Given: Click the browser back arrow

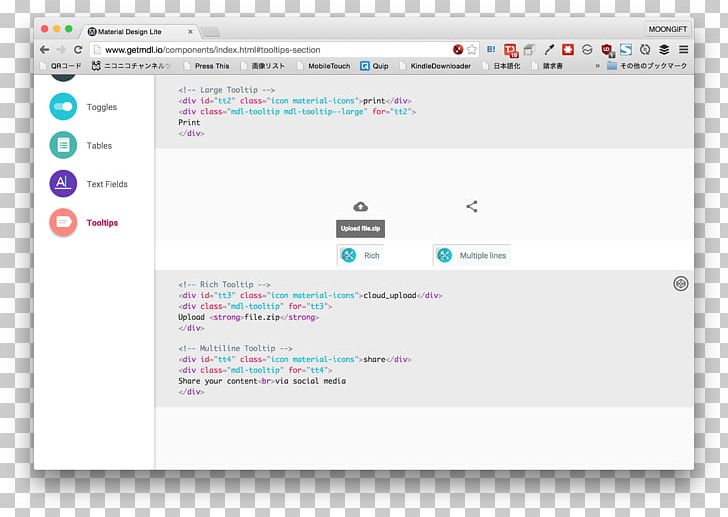Looking at the screenshot, I should pos(45,49).
